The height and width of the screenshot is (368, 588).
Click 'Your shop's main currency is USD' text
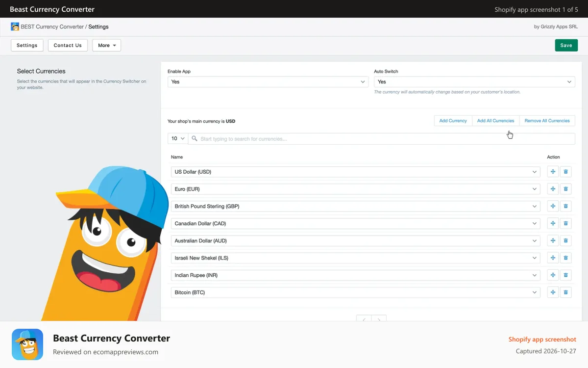pyautogui.click(x=201, y=121)
